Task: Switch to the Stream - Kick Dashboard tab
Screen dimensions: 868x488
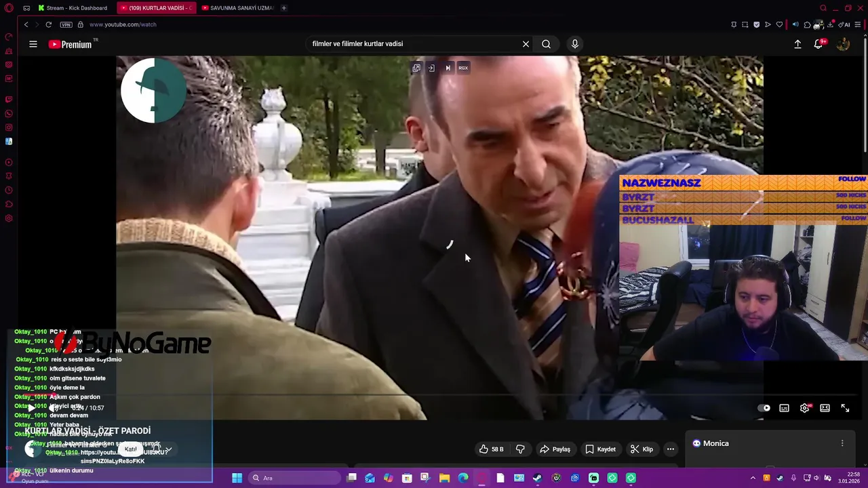Action: tap(73, 8)
